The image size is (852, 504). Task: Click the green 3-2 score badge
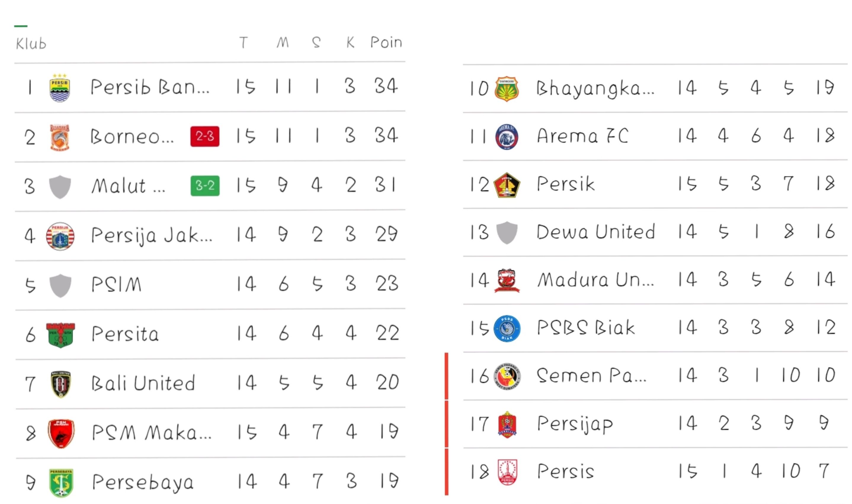pyautogui.click(x=205, y=186)
